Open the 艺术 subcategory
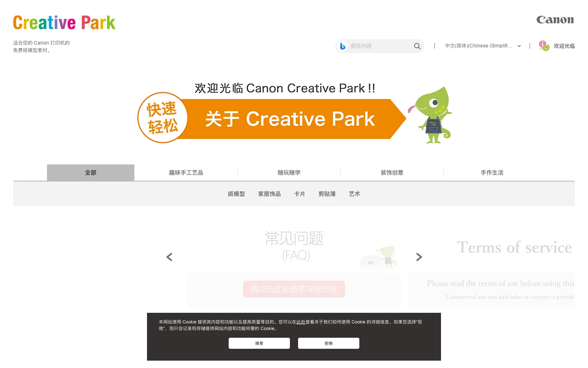 (x=354, y=194)
